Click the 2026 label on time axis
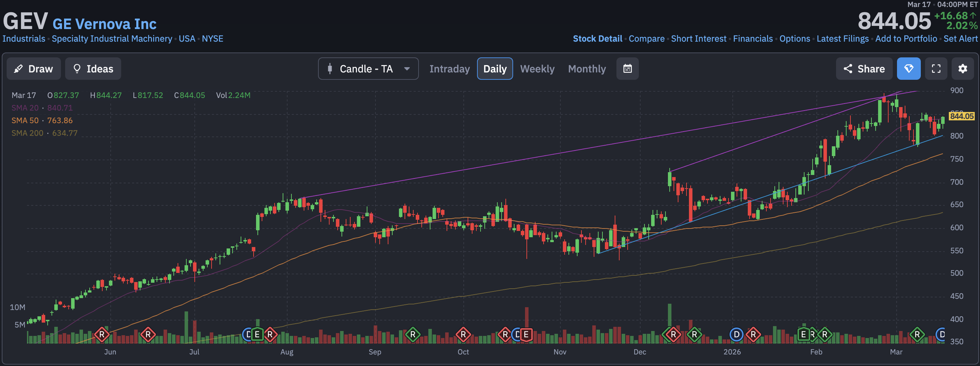This screenshot has width=980, height=366. [732, 352]
